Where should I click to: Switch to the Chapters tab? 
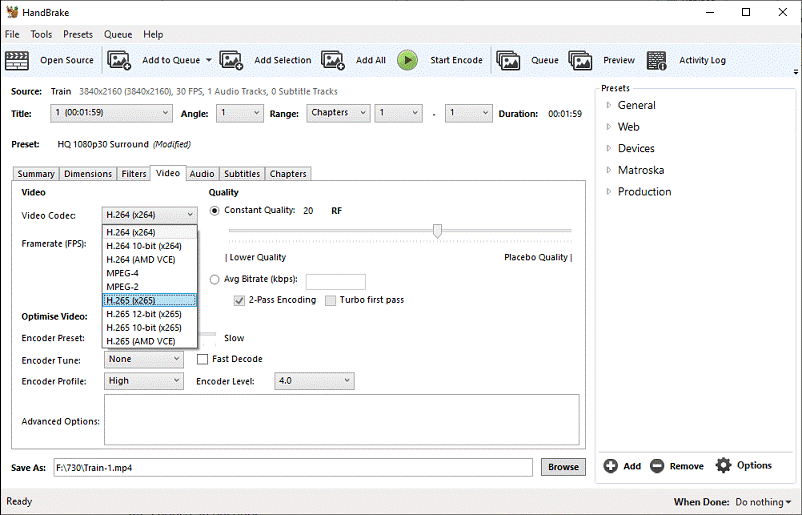288,174
